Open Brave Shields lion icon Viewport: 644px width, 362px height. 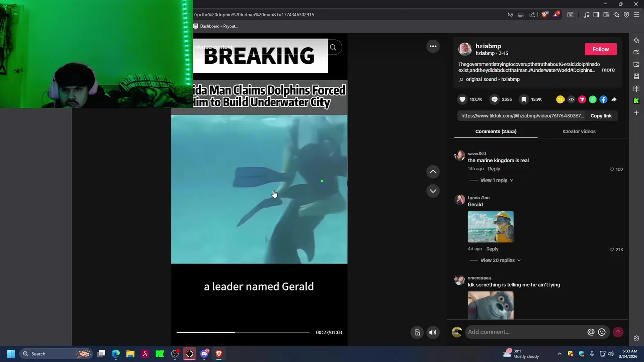544,15
